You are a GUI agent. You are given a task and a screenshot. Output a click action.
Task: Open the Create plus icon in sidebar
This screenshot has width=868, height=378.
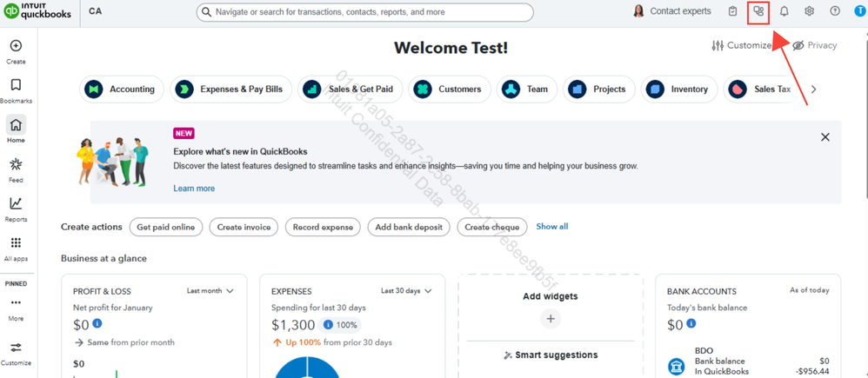coord(16,46)
